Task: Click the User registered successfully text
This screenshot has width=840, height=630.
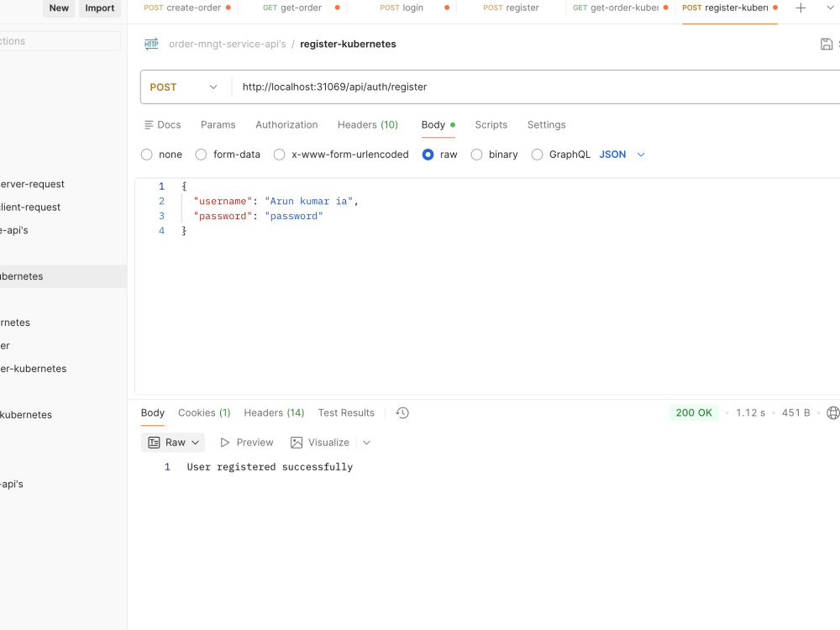Action: click(270, 467)
